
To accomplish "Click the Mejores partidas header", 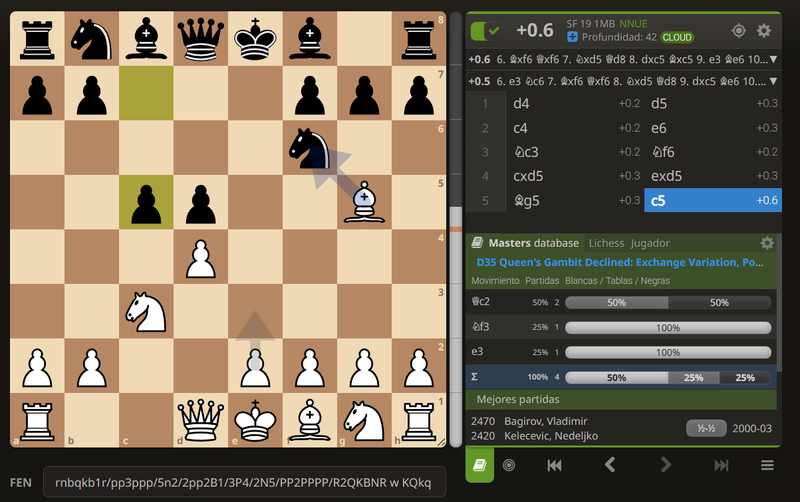I will coord(621,399).
